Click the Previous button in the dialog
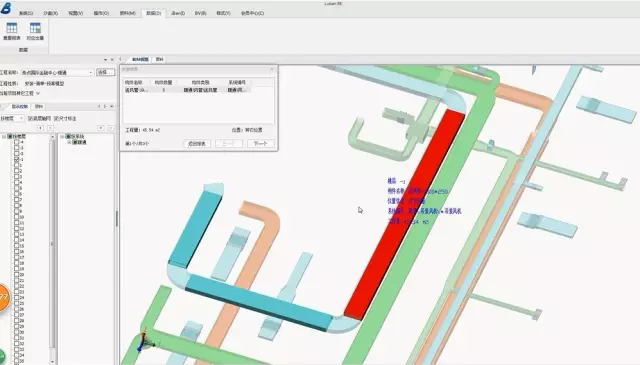 (x=229, y=144)
